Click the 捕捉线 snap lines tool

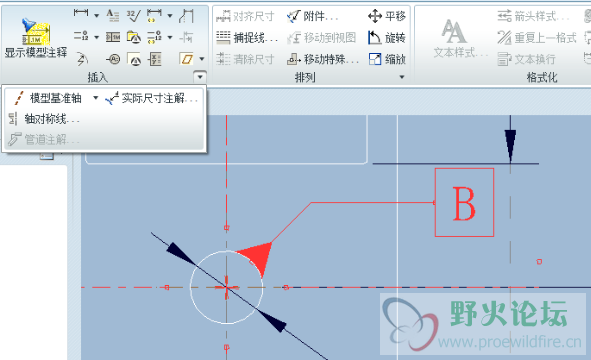(x=247, y=37)
